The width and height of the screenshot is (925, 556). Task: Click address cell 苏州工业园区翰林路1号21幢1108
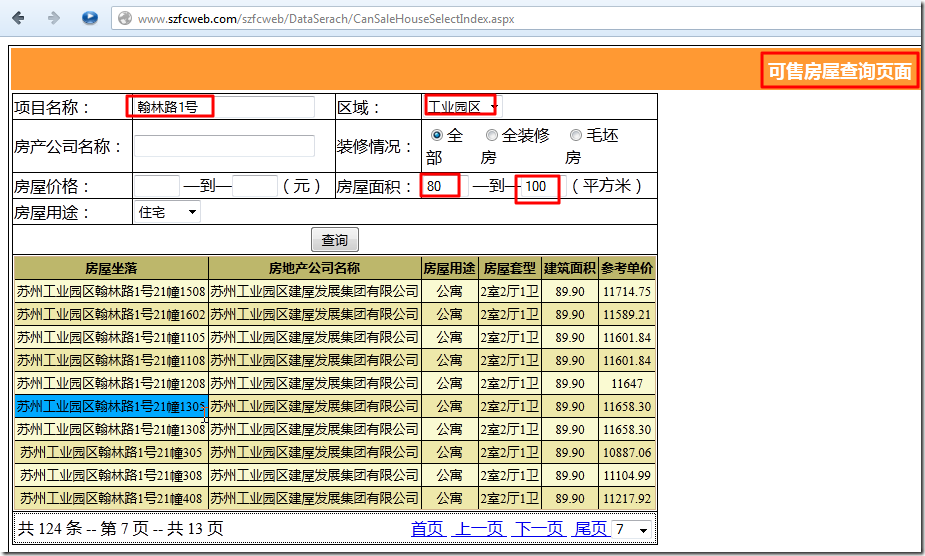point(111,361)
